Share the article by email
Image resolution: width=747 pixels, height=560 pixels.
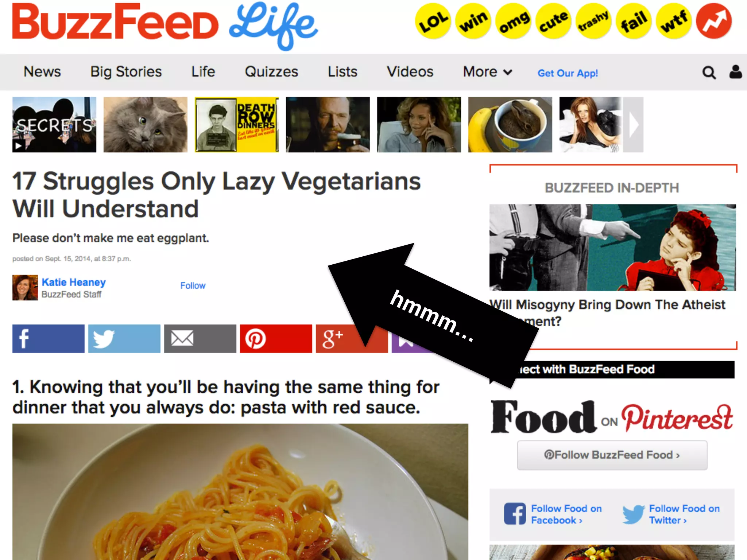tap(200, 339)
